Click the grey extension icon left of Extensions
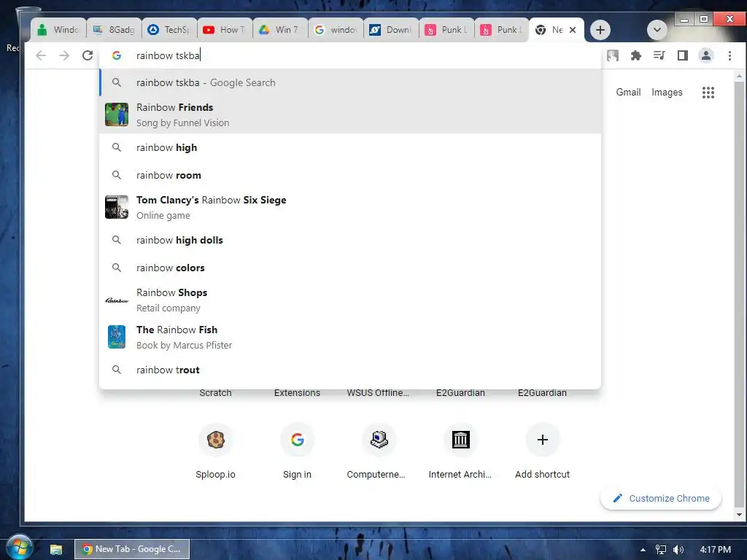The image size is (747, 560). 613,55
